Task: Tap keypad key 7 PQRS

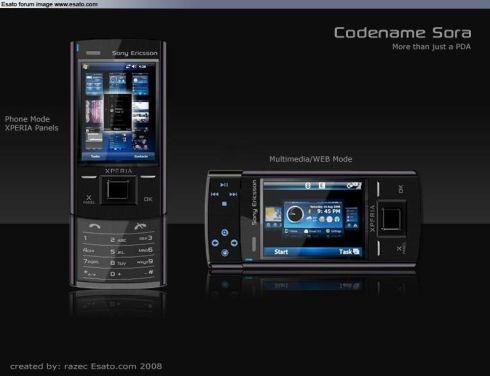Action: point(91,262)
